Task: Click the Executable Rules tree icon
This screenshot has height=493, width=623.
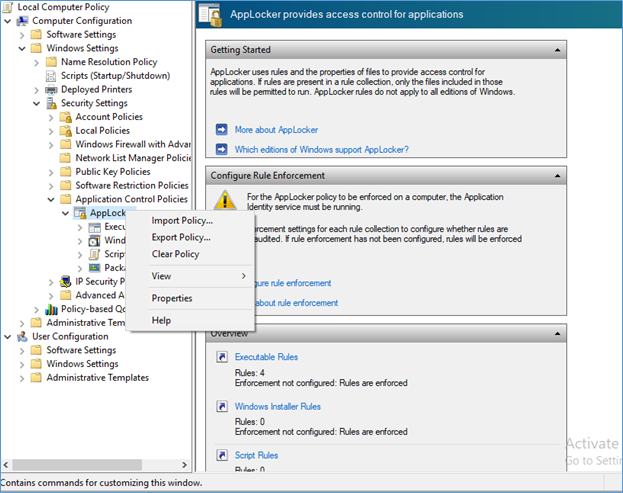Action: click(x=95, y=227)
